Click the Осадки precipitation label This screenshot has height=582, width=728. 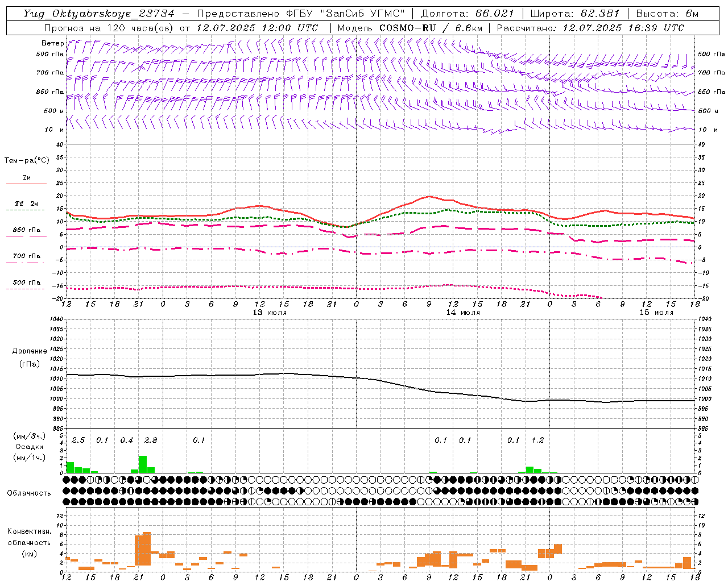coord(30,447)
